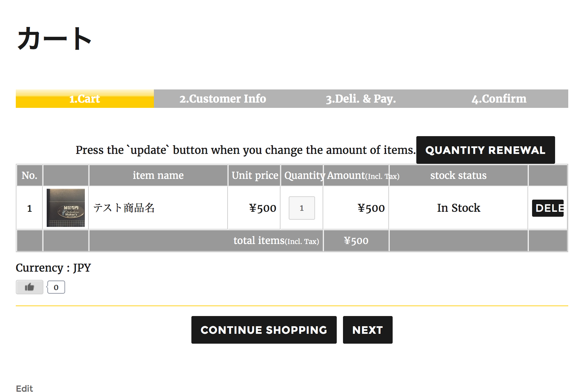This screenshot has height=392, width=586.
Task: Select the 2.Customer Info step
Action: tap(223, 99)
